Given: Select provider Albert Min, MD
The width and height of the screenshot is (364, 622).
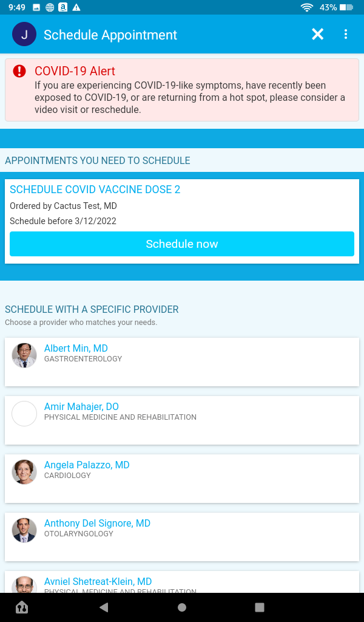Looking at the screenshot, I should (76, 349).
